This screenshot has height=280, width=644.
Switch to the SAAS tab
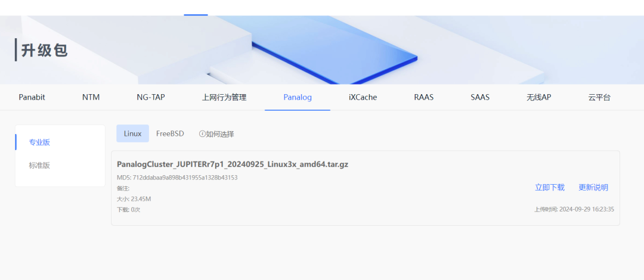(480, 97)
